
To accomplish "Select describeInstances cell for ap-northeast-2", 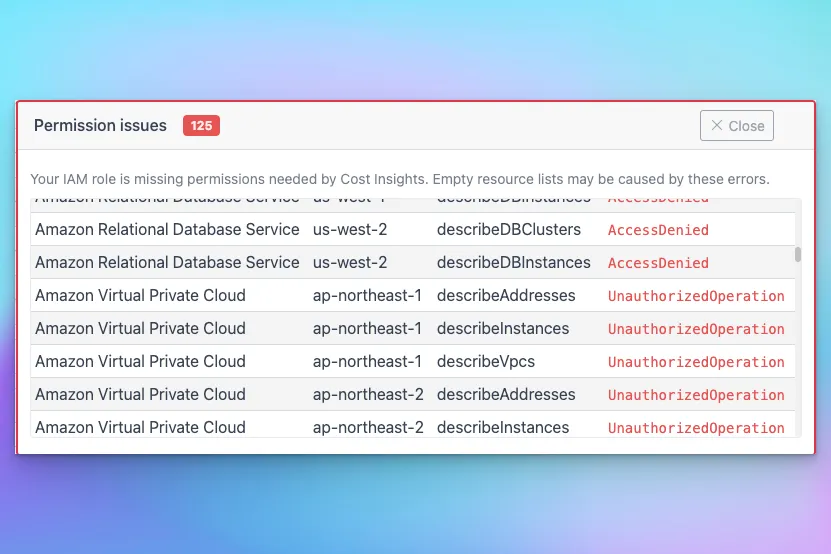I will (503, 427).
